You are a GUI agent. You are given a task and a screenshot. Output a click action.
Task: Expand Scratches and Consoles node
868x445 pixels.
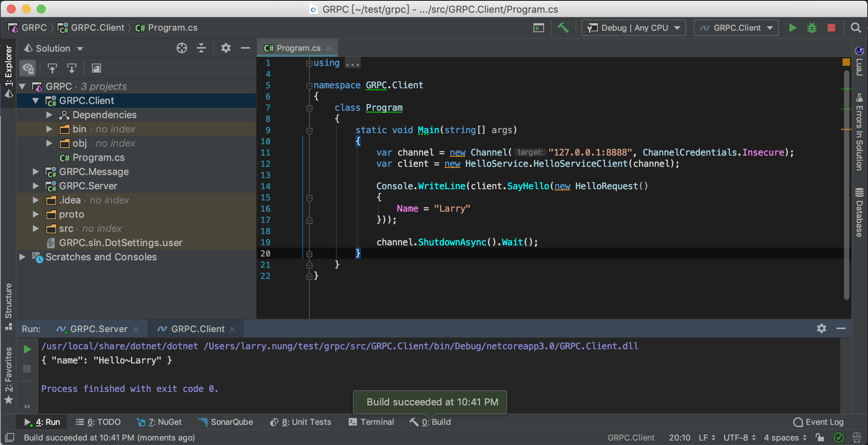tap(22, 257)
